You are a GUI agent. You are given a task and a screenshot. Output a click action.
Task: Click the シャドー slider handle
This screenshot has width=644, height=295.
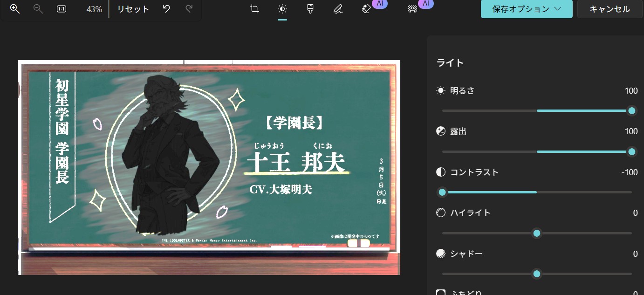point(537,274)
